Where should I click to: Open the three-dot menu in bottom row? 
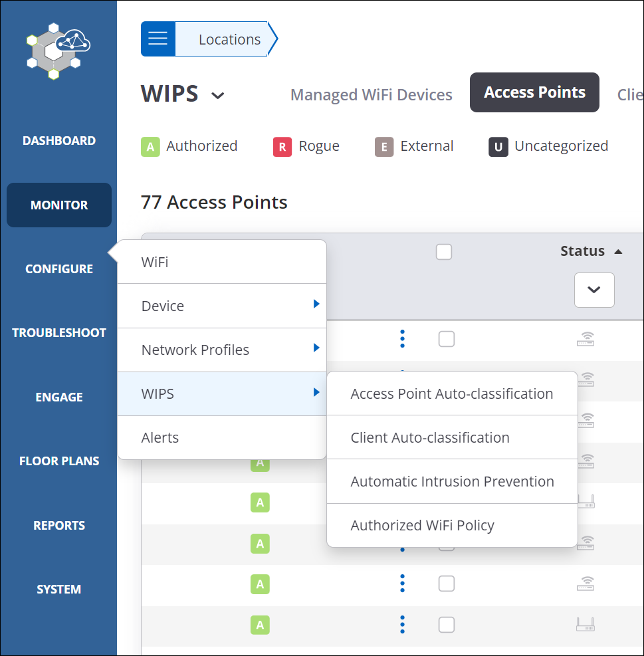coord(402,625)
